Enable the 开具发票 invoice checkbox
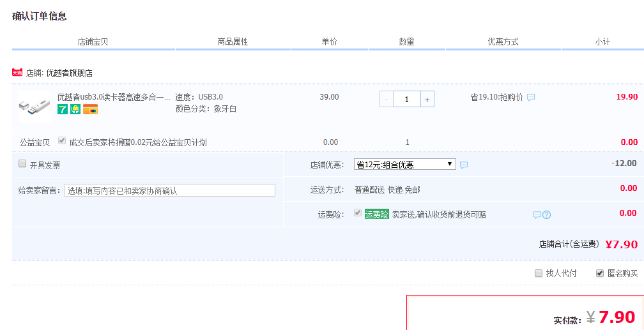The width and height of the screenshot is (644, 330). tap(22, 163)
